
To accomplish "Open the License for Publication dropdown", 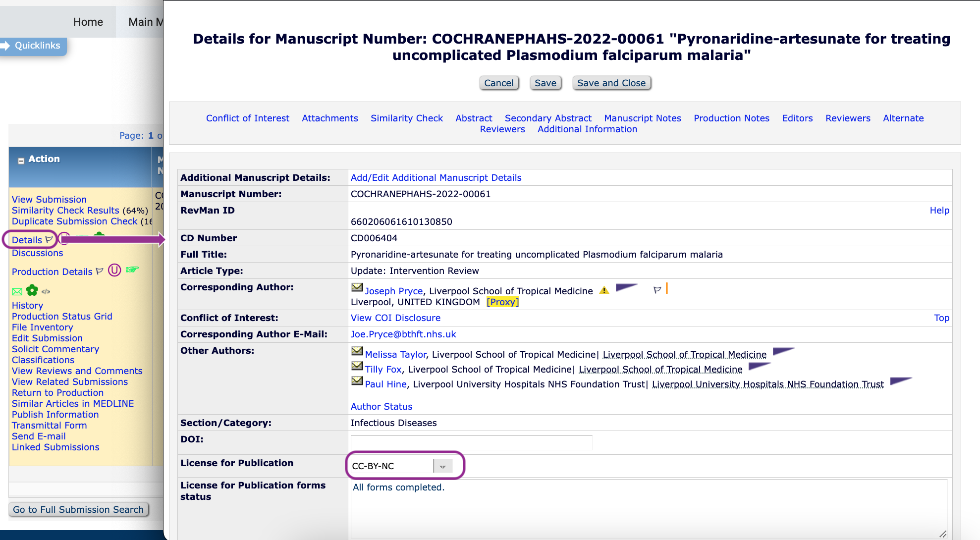I will point(442,466).
